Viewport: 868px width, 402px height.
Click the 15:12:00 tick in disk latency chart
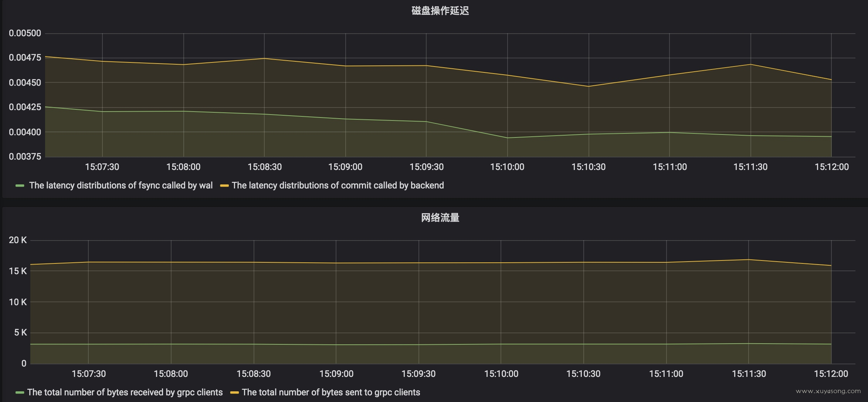832,167
